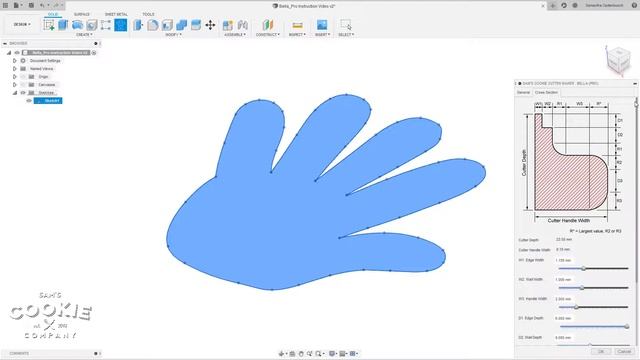
Task: Click Cancel in the cookie cutter dialog
Action: tap(624, 351)
